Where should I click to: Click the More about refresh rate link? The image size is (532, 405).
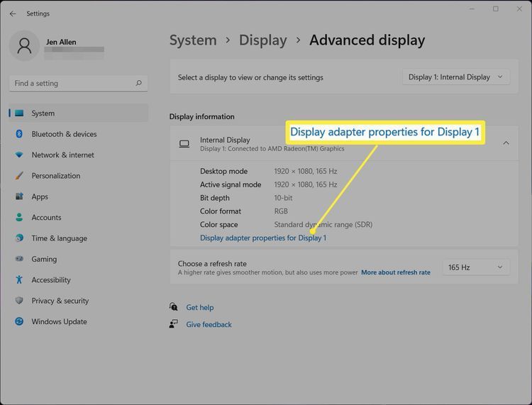click(395, 272)
